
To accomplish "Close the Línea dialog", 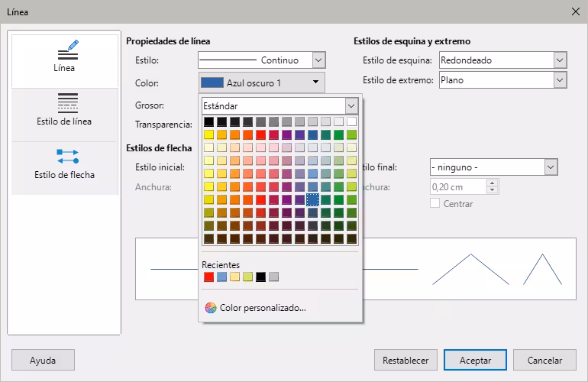I will pos(576,11).
